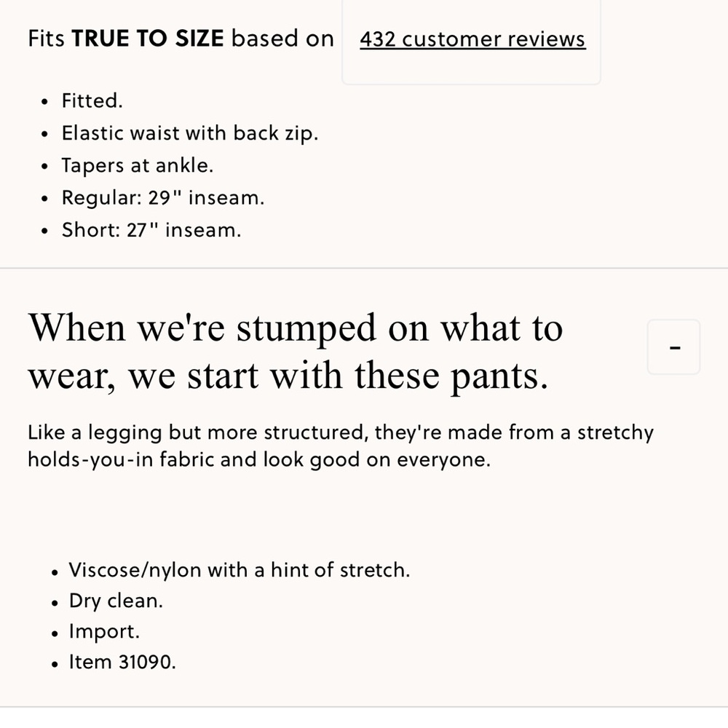
Task: Click the 'Like a legging' description sentence
Action: [340, 432]
